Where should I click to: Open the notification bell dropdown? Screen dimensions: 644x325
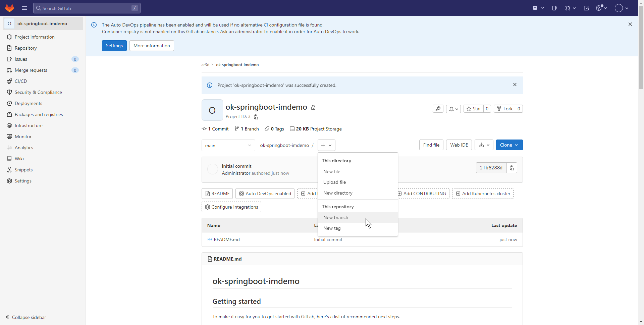click(453, 109)
